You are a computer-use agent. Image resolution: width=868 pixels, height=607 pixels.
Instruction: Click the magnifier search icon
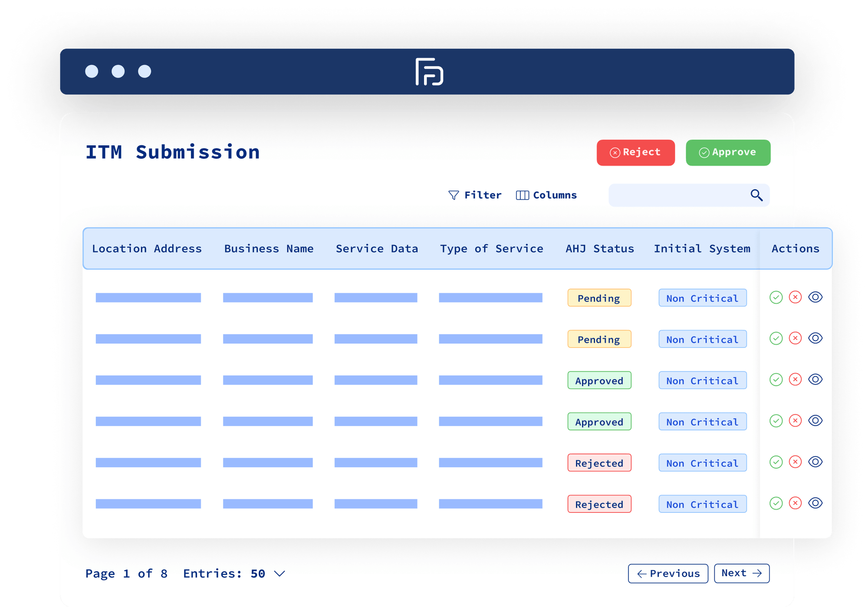coord(756,195)
